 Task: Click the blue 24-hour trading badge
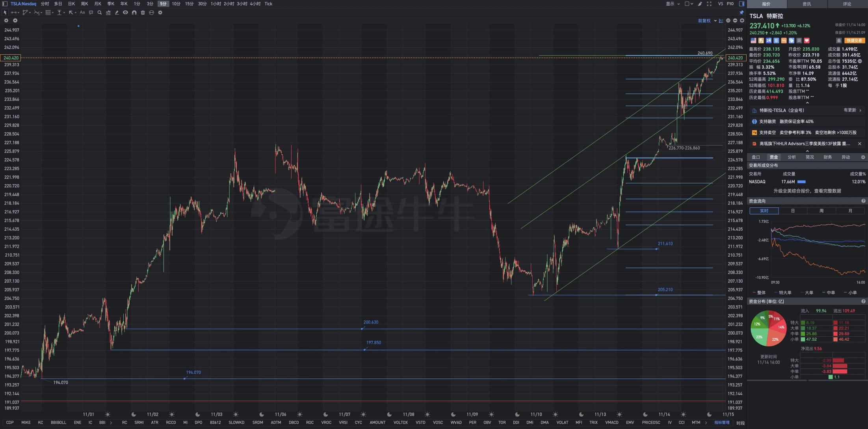(768, 41)
